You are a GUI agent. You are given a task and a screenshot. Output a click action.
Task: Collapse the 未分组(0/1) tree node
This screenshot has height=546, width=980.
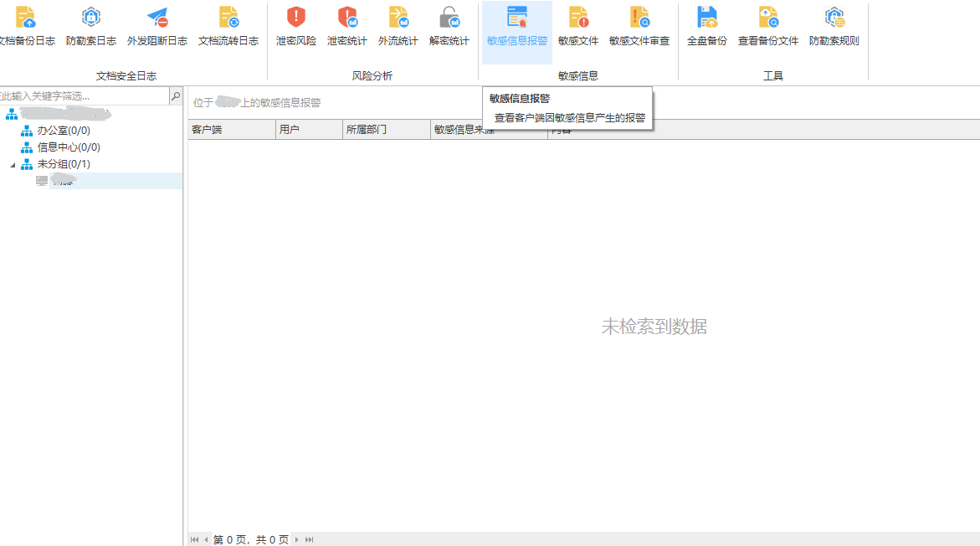(x=13, y=165)
